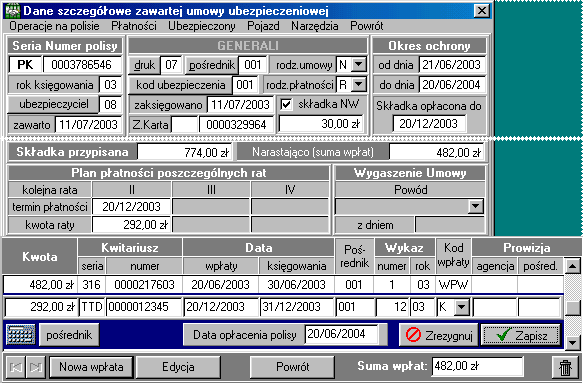Click the payments list scroll up arrow
Screen dimensions: 583x383
tap(572, 266)
